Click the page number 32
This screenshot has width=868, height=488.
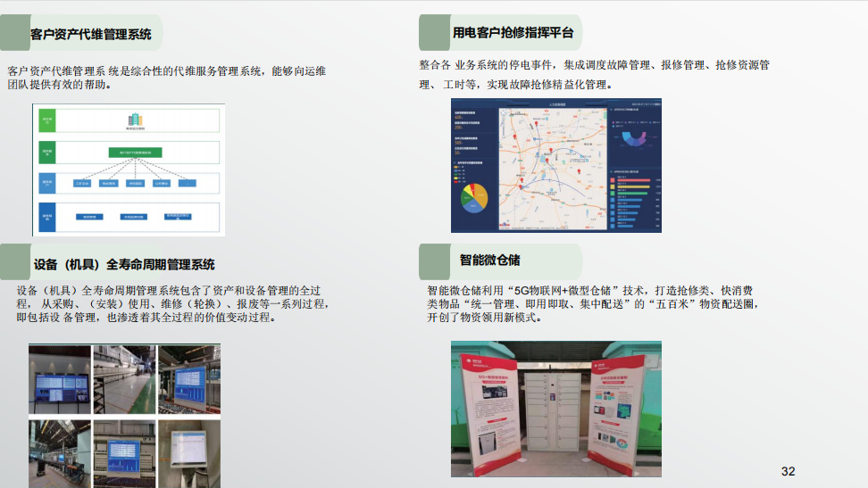point(787,471)
